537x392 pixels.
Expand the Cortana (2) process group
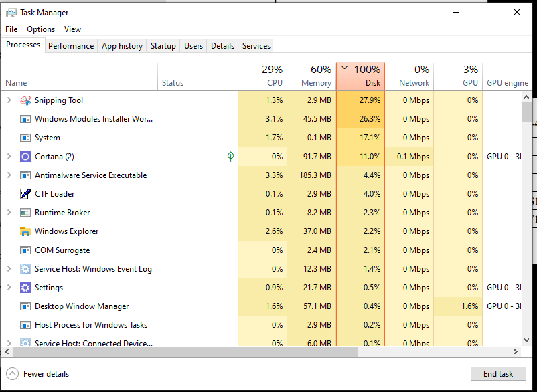9,157
